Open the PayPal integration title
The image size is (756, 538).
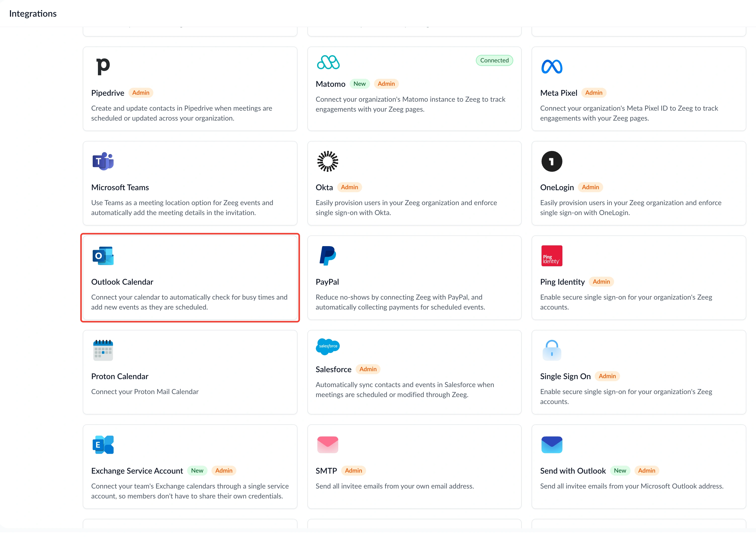coord(327,282)
